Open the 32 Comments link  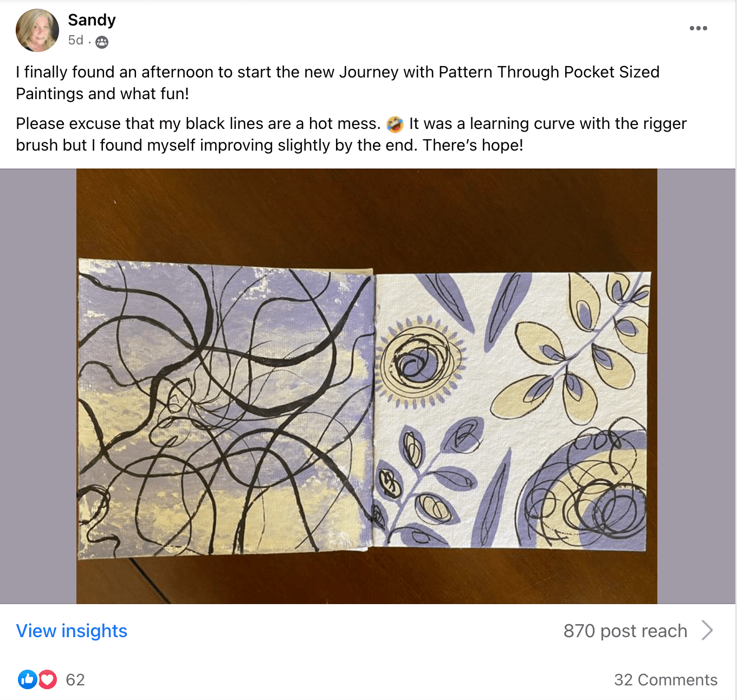(665, 680)
